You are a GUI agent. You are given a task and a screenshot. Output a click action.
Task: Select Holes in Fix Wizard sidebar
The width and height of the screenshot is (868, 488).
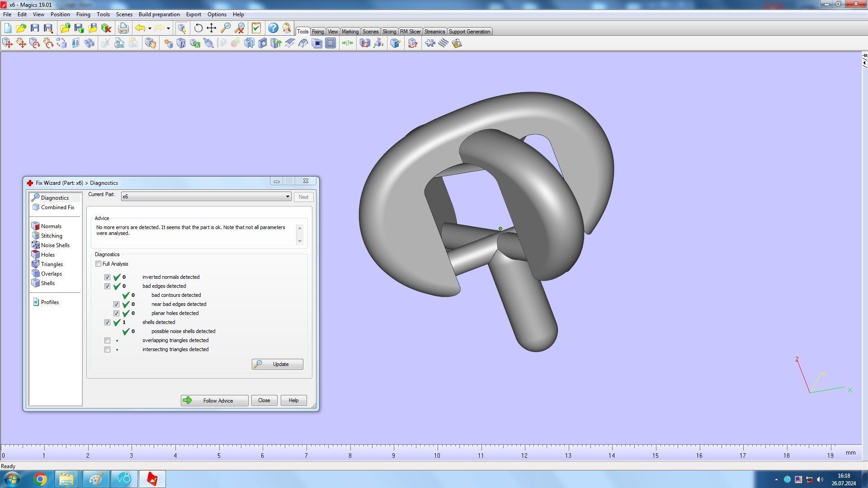47,255
